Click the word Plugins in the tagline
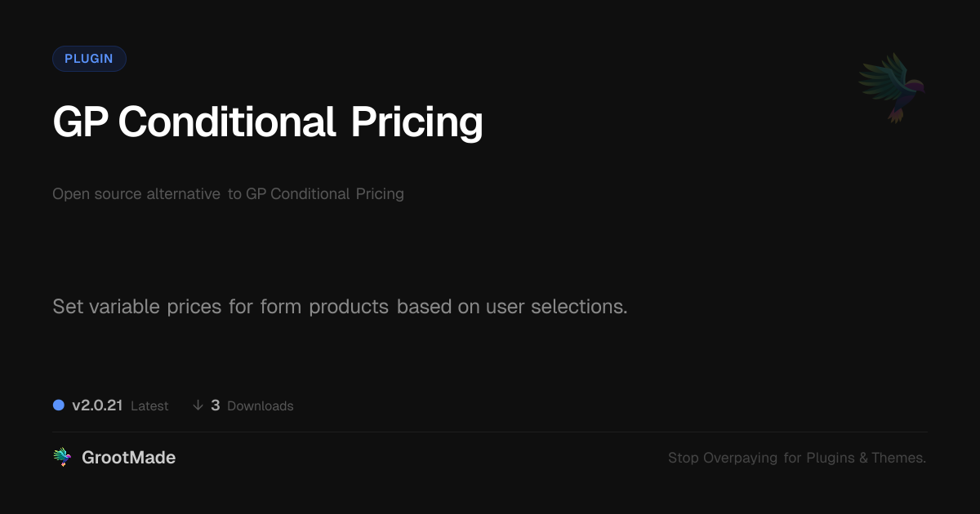This screenshot has width=980, height=514. (831, 459)
